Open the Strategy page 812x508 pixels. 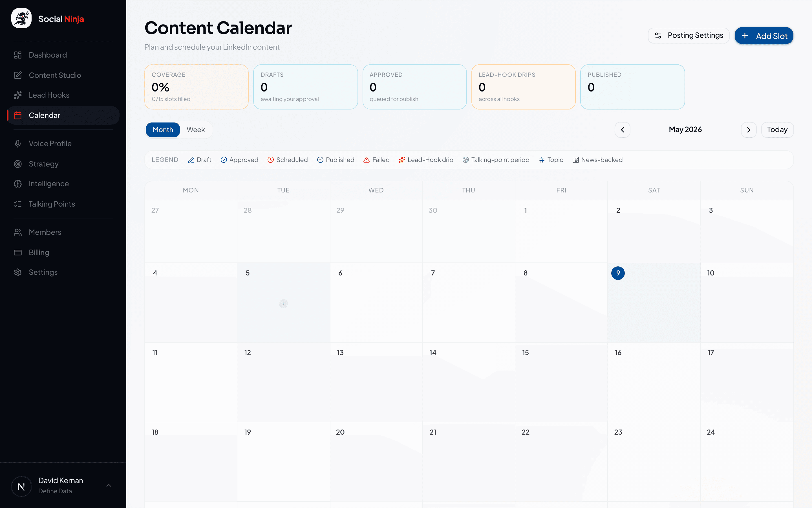(63, 164)
